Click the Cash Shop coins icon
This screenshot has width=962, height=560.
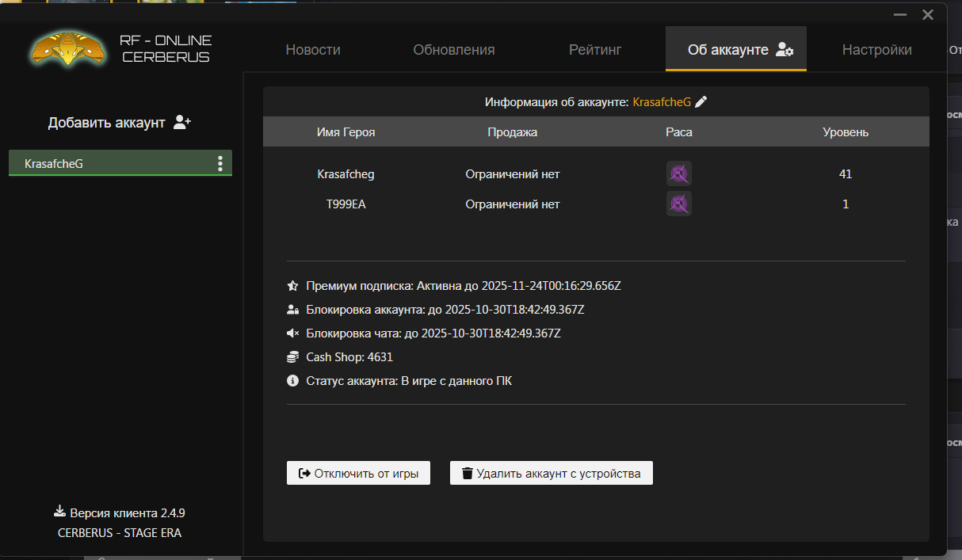click(292, 357)
